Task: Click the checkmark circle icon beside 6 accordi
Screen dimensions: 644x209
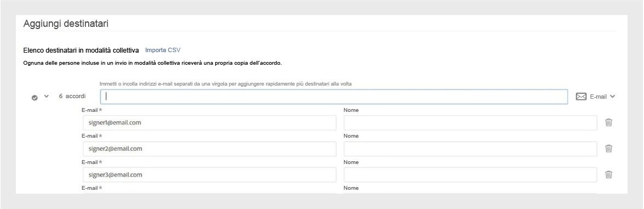Action: coord(35,98)
